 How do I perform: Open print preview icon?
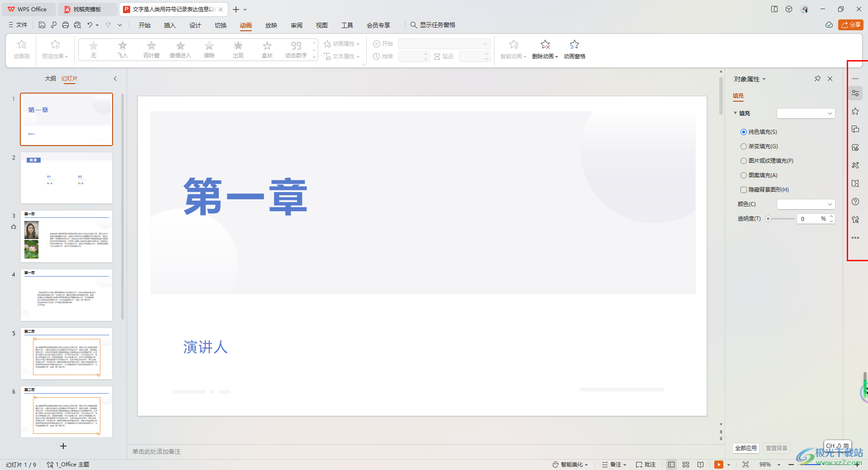[77, 25]
